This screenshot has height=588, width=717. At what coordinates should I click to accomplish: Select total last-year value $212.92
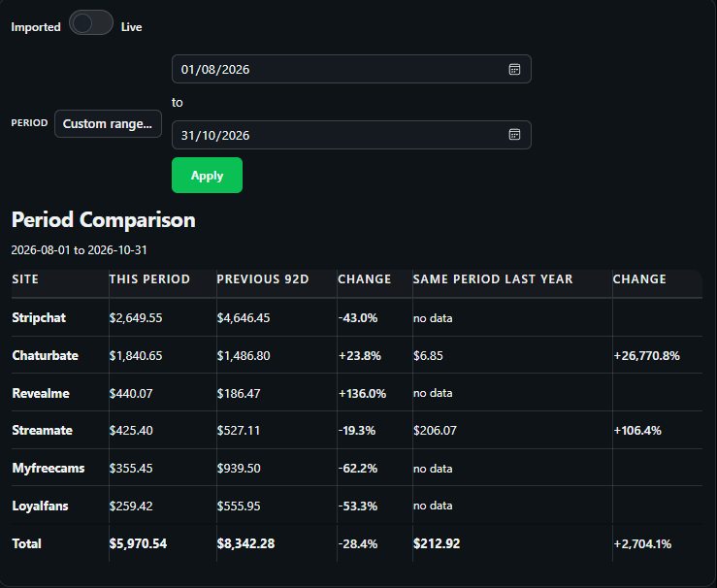pos(437,543)
